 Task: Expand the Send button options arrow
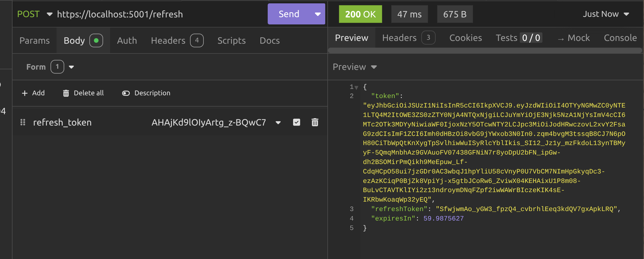click(318, 14)
